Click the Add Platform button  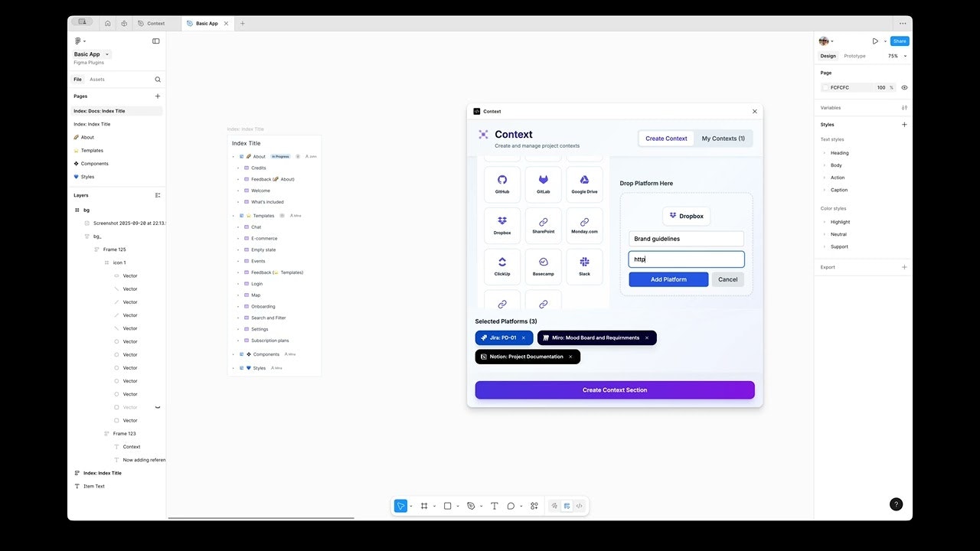(668, 279)
